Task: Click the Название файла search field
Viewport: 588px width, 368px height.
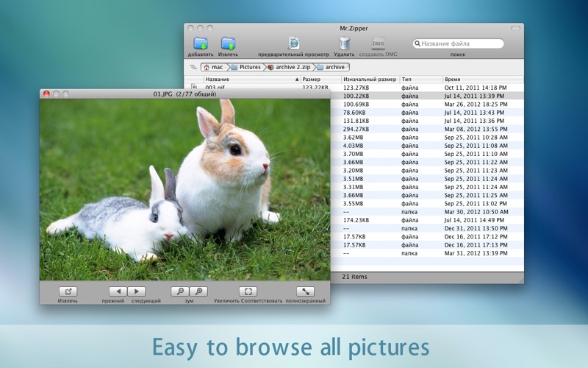Action: (458, 43)
